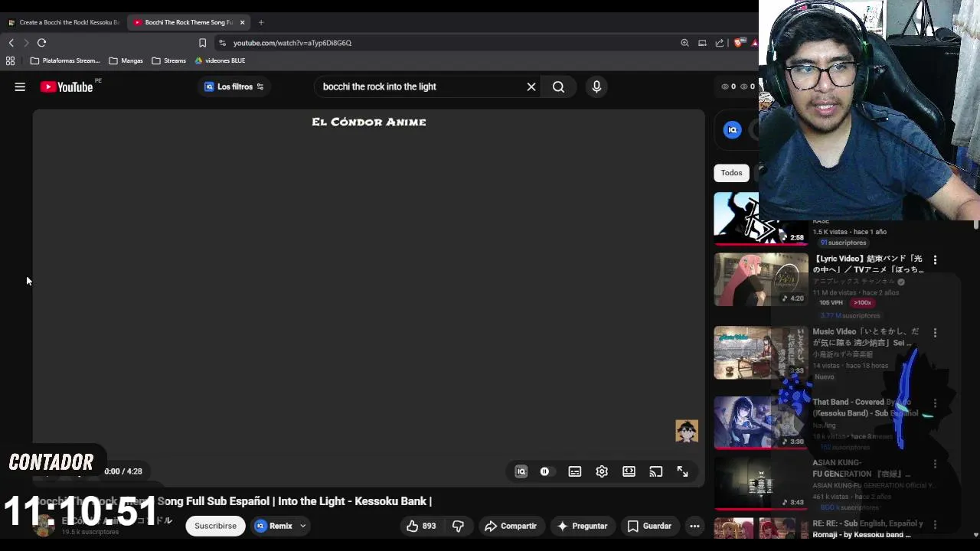Click the sidebar vertical scrollbar
The height and width of the screenshot is (551, 980).
point(975,226)
